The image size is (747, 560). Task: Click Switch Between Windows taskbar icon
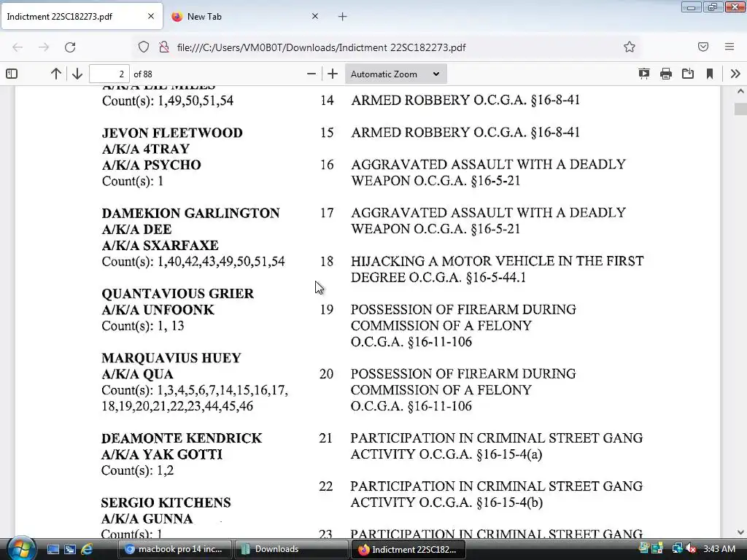[70, 549]
